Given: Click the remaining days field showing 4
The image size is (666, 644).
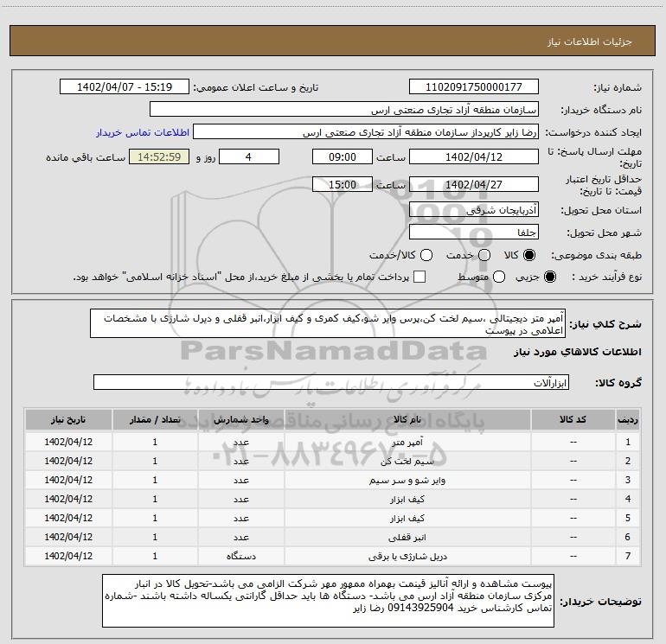Looking at the screenshot, I should coord(249,156).
